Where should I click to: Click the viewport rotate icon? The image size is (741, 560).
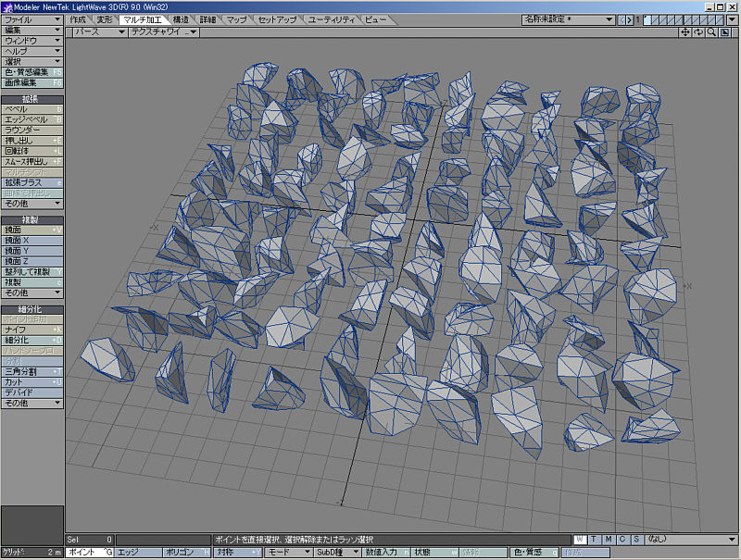pos(698,32)
